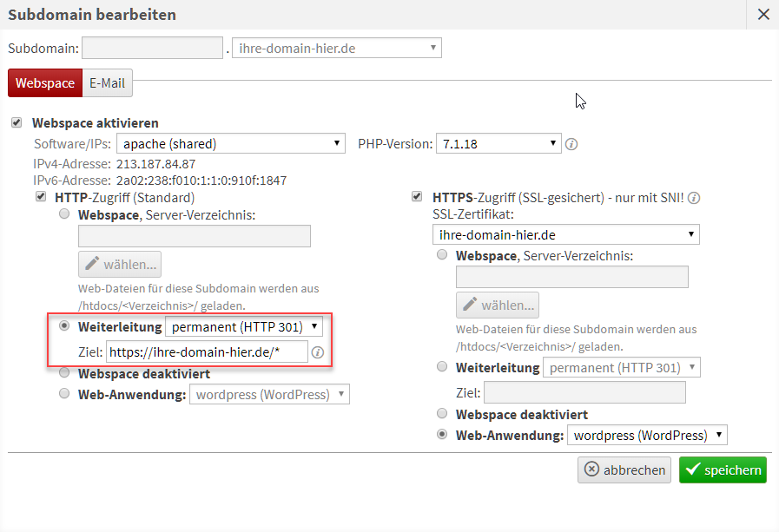
Task: Expand the PHP-Version 7.1.18 dropdown
Action: [498, 144]
